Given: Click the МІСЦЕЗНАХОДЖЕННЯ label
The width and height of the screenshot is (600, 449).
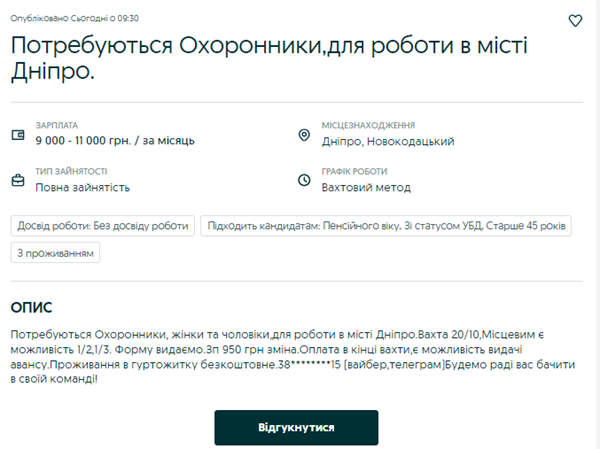Looking at the screenshot, I should 368,125.
